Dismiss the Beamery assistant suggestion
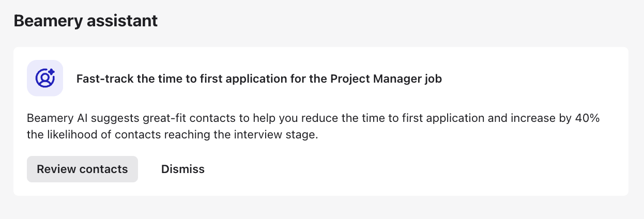 coord(183,169)
